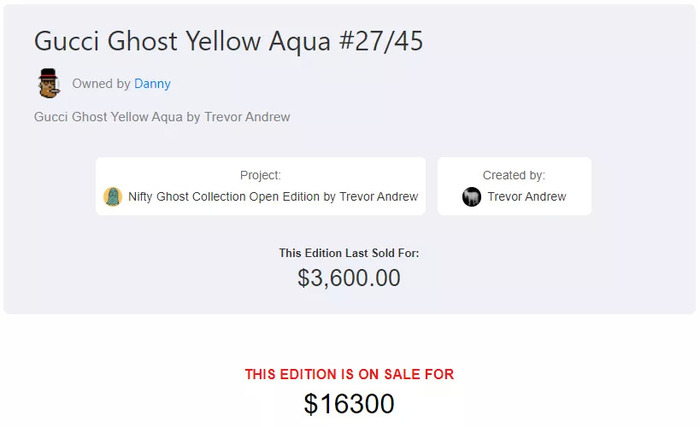Click the 'Created by:' label
This screenshot has width=700, height=427.
(x=514, y=175)
